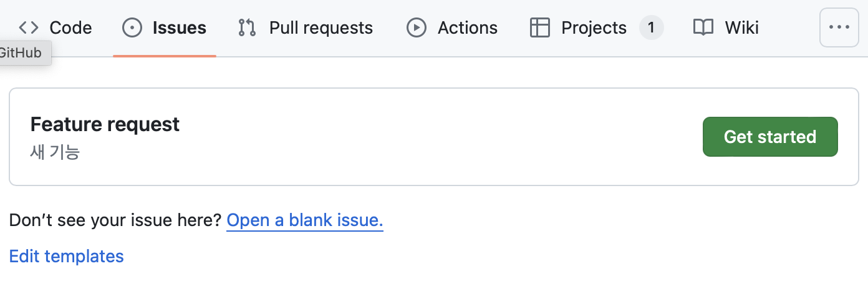Click the Issues circle-dot icon
The width and height of the screenshot is (868, 286).
(132, 27)
